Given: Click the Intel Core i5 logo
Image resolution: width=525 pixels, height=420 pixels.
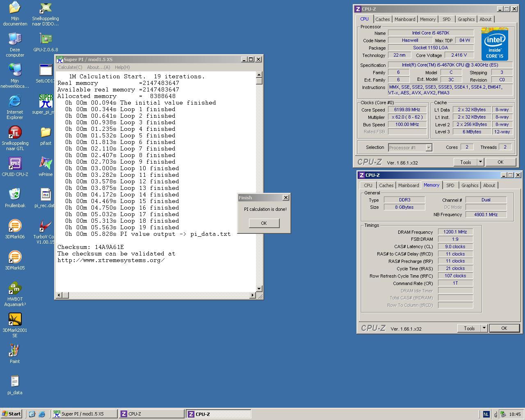Looking at the screenshot, I should 495,44.
